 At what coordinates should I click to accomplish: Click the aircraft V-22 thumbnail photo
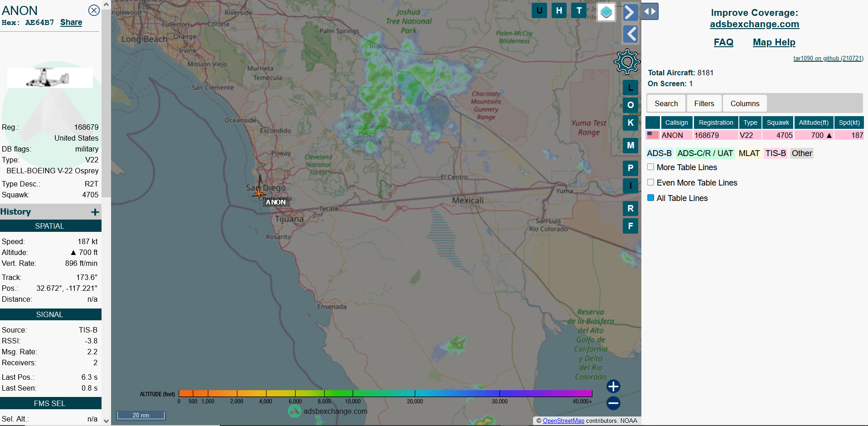(50, 78)
